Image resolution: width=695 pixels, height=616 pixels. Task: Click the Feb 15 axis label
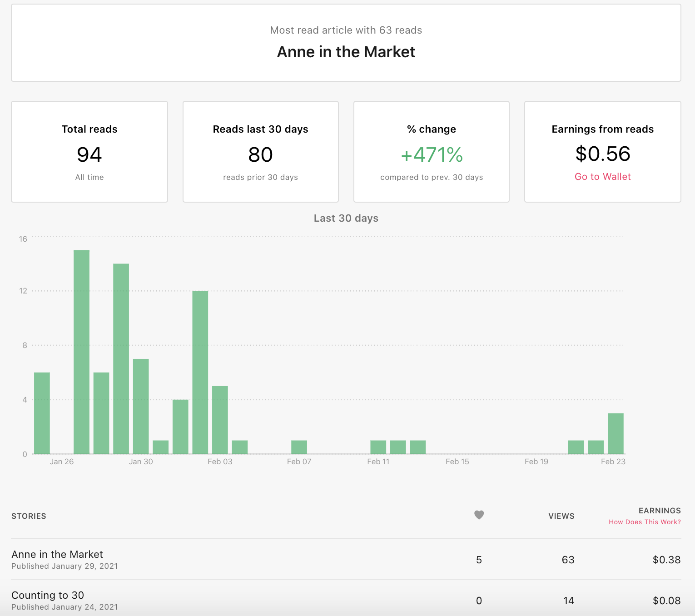click(457, 462)
